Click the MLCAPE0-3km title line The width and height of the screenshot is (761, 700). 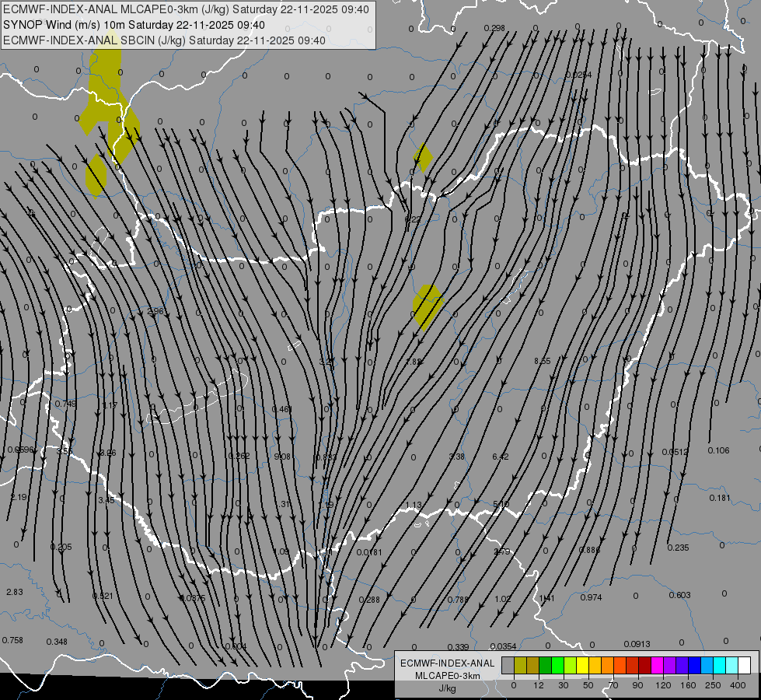point(186,9)
